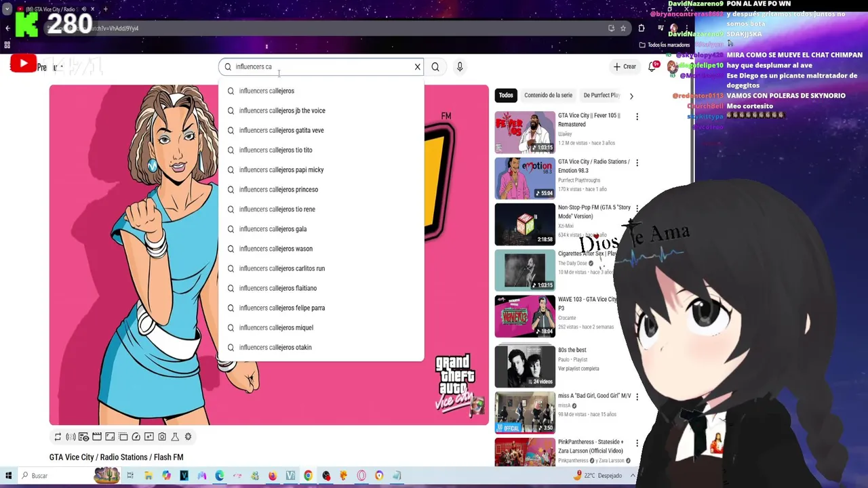Image resolution: width=868 pixels, height=488 pixels.
Task: Open the YouTube notifications bell
Action: point(654,66)
